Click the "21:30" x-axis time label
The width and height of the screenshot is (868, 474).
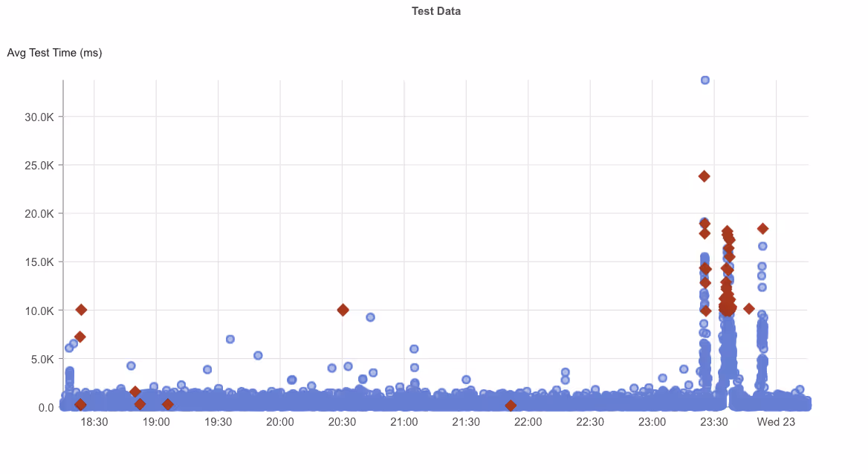click(x=466, y=422)
